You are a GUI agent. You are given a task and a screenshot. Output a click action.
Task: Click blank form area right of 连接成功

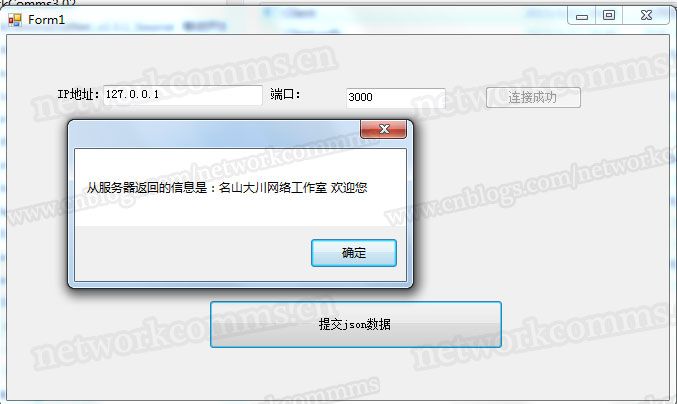pyautogui.click(x=624, y=98)
